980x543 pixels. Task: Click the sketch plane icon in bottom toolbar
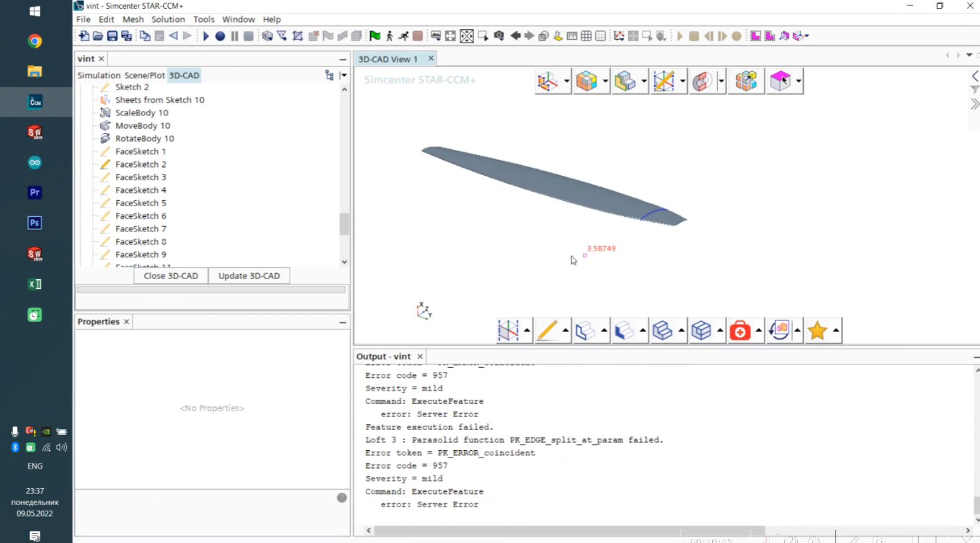[508, 330]
